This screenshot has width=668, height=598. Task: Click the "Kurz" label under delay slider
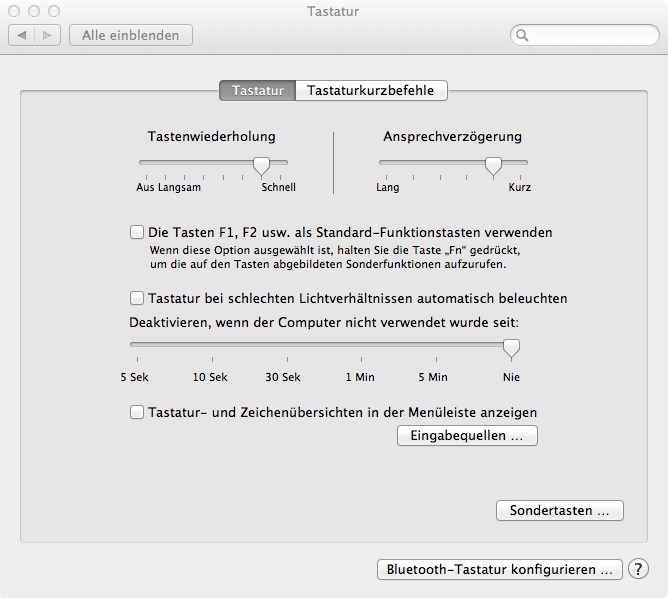(520, 187)
